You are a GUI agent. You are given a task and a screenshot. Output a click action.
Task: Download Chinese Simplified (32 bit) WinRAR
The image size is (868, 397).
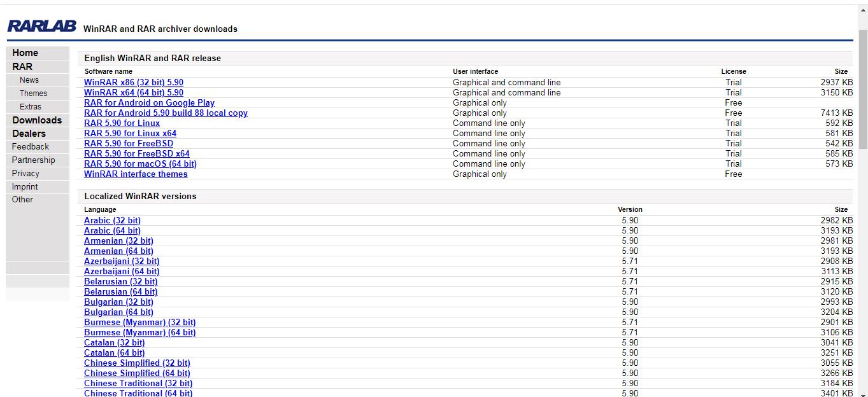coord(137,363)
